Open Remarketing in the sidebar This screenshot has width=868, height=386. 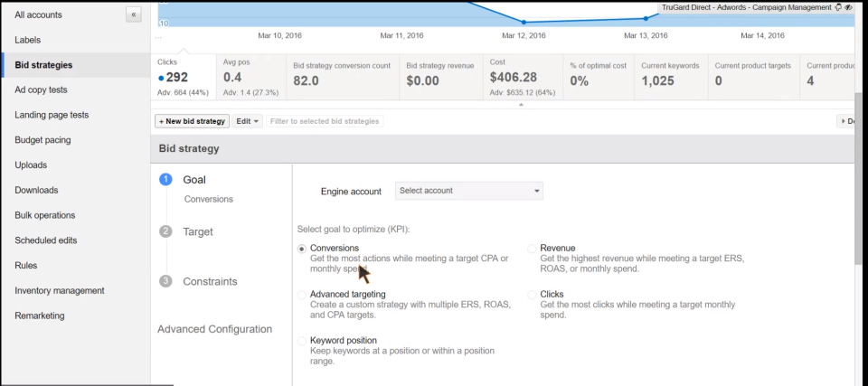(40, 315)
